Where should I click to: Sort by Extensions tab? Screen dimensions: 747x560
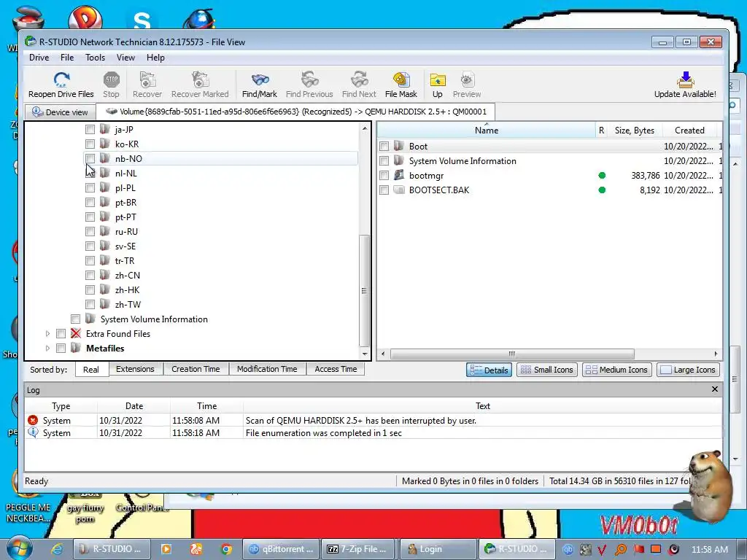pos(135,369)
